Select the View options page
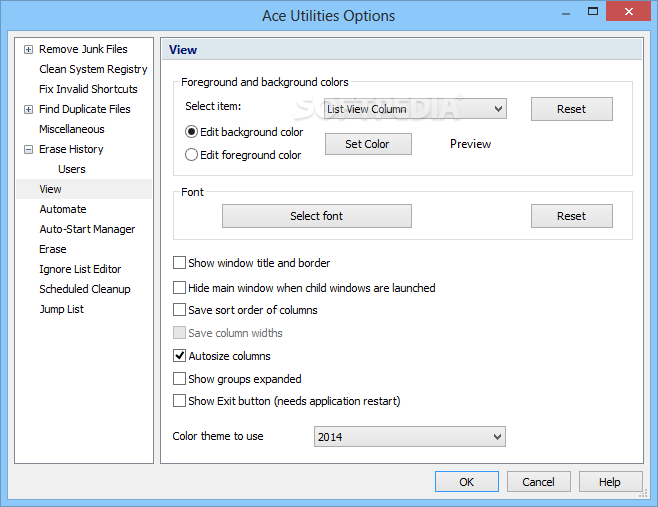 coord(50,189)
